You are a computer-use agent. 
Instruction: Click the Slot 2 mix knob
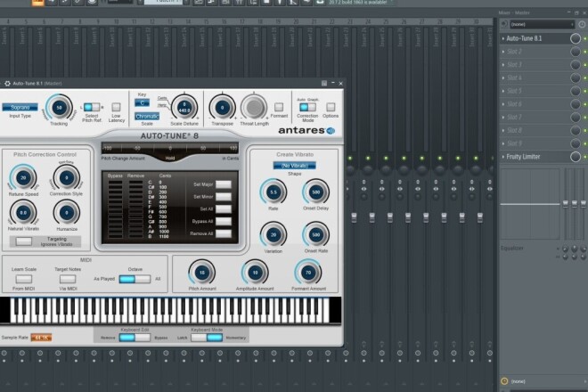[576, 52]
